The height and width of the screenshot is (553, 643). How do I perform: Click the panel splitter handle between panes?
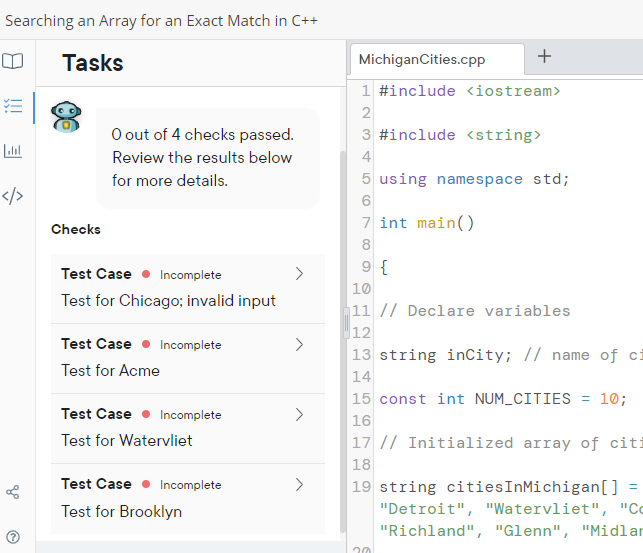coord(347,323)
